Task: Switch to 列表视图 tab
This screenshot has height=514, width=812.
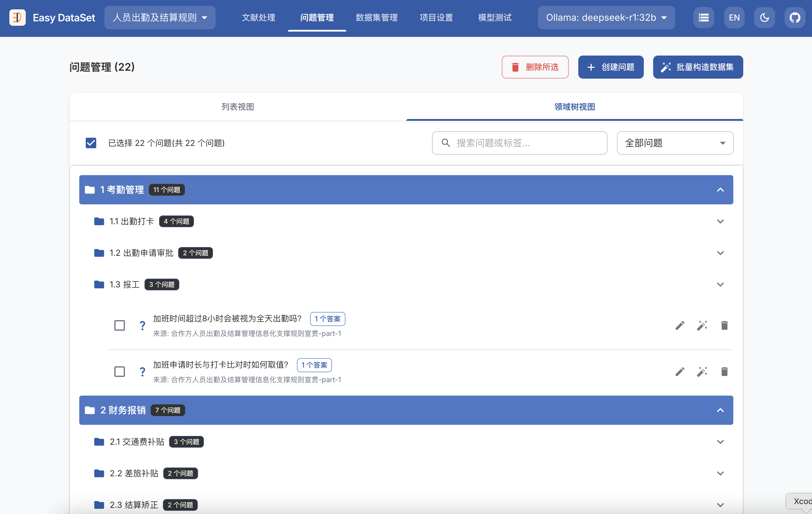Action: 238,107
